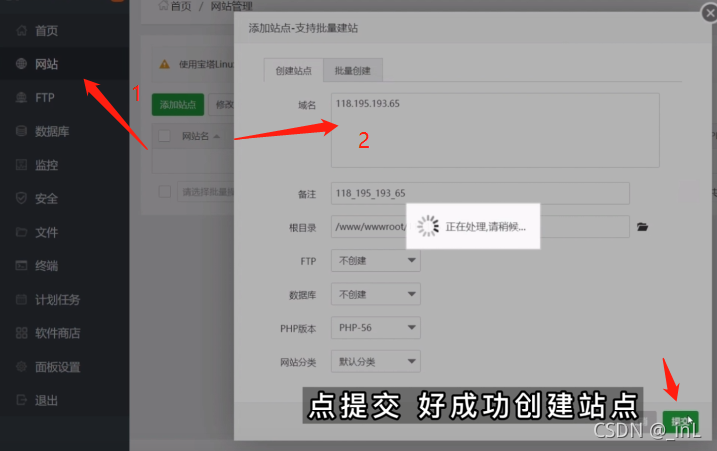The image size is (717, 451).
Task: Click 首页 breadcrumb link
Action: coord(181,6)
